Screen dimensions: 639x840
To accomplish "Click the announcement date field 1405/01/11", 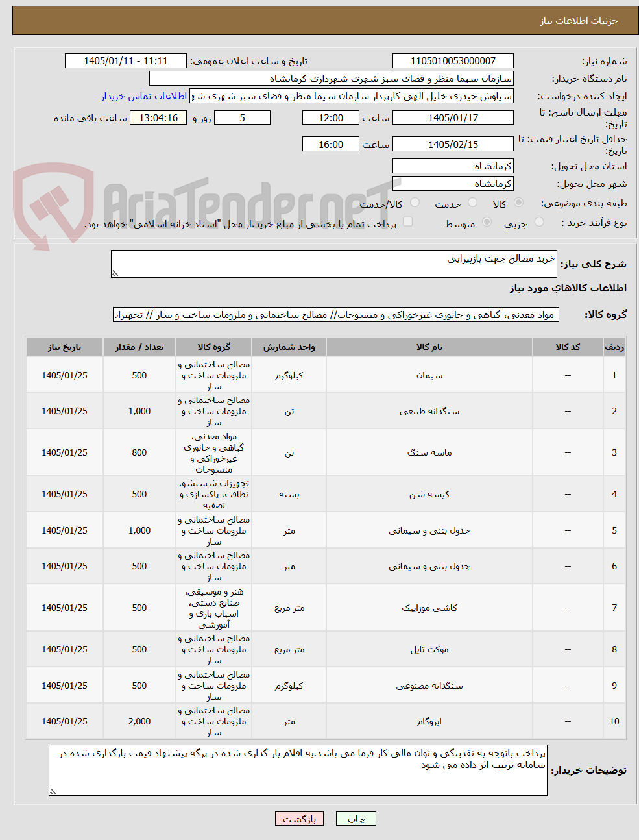I will (x=126, y=61).
